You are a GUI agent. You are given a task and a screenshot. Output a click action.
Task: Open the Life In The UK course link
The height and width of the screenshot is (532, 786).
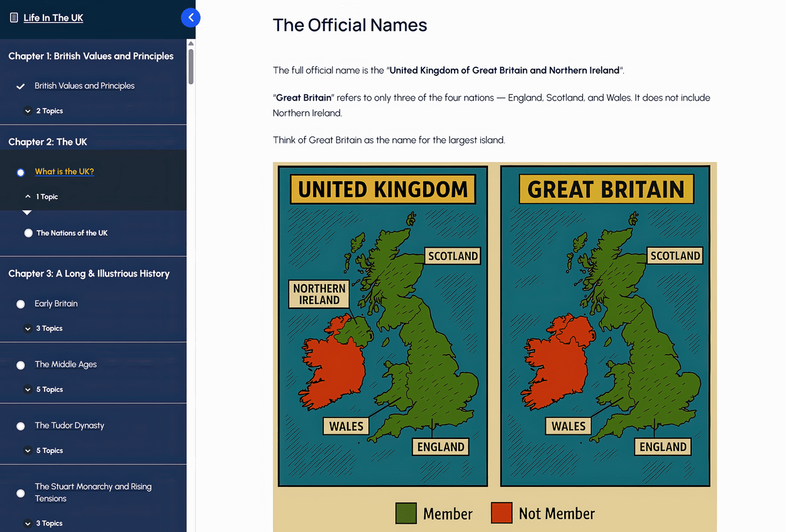click(53, 18)
